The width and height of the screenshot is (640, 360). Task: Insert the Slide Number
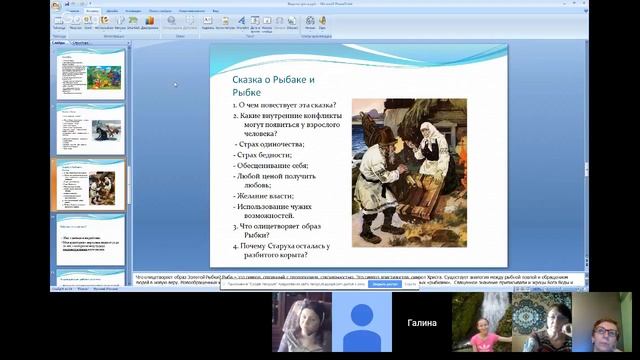pyautogui.click(x=267, y=24)
